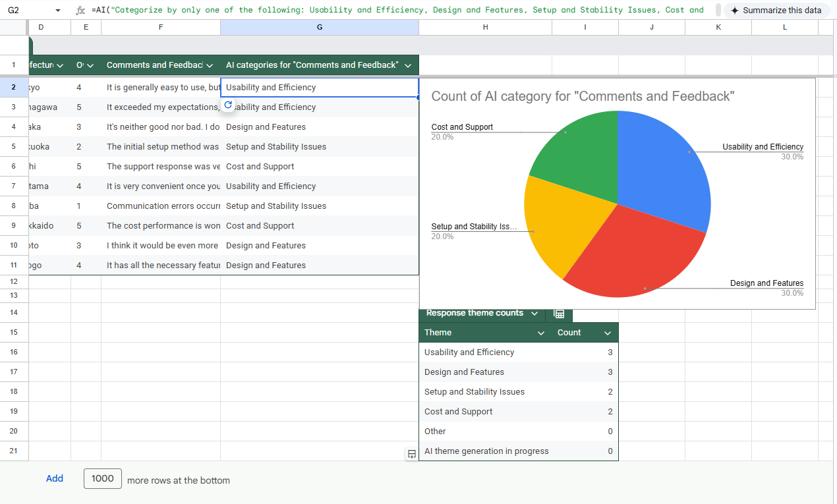Click the fx function icon in formula bar
The height and width of the screenshot is (504, 837).
click(80, 11)
